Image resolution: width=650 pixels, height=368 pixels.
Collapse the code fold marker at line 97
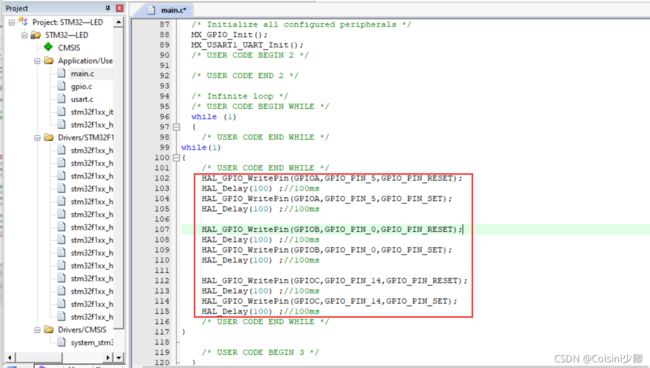click(176, 127)
